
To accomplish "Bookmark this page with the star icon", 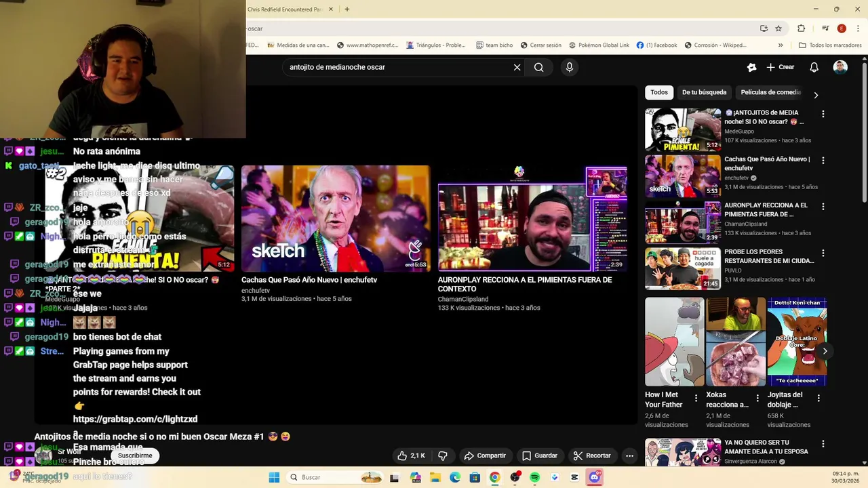I will tap(778, 28).
